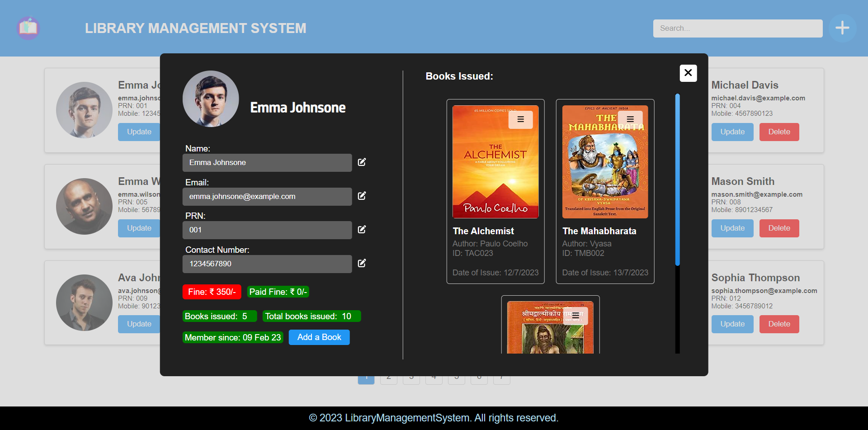Click into the Search field

(x=737, y=28)
